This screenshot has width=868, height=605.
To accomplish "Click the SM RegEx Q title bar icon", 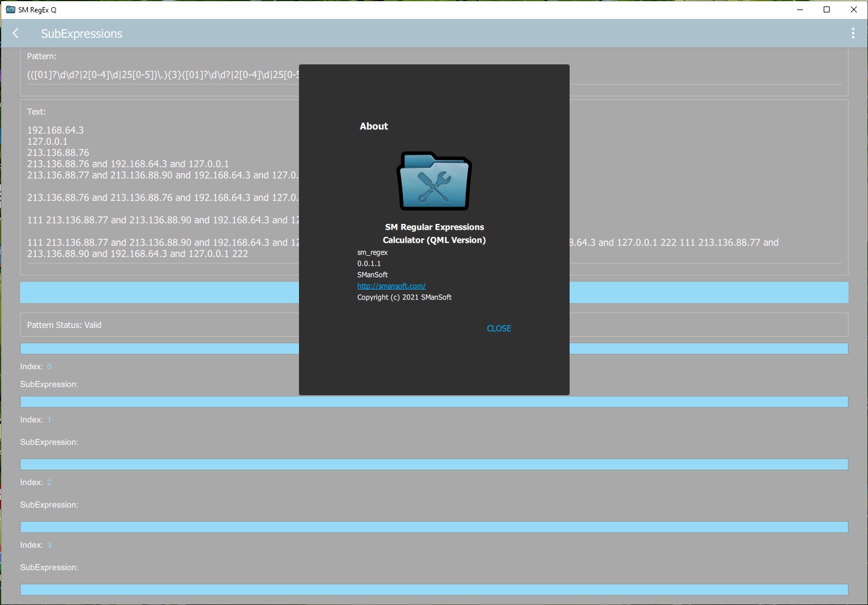I will (x=11, y=9).
